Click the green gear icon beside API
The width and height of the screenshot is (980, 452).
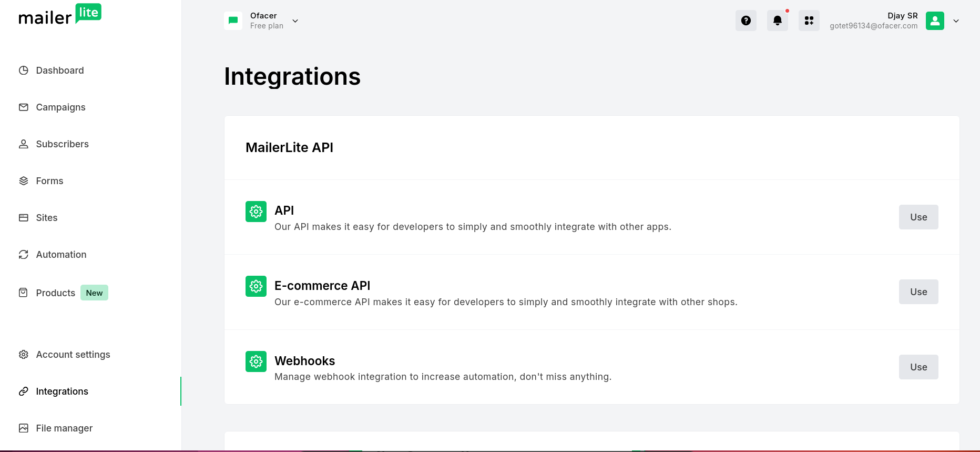pos(256,212)
